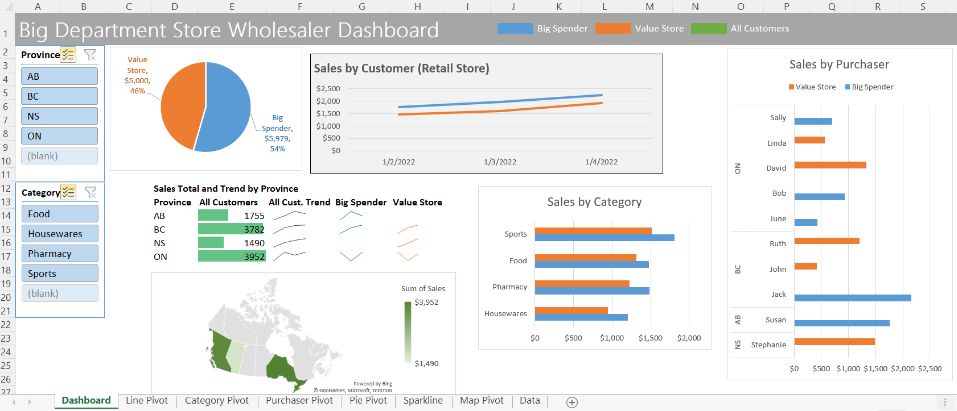Add a new sheet with the plus icon

pos(572,401)
